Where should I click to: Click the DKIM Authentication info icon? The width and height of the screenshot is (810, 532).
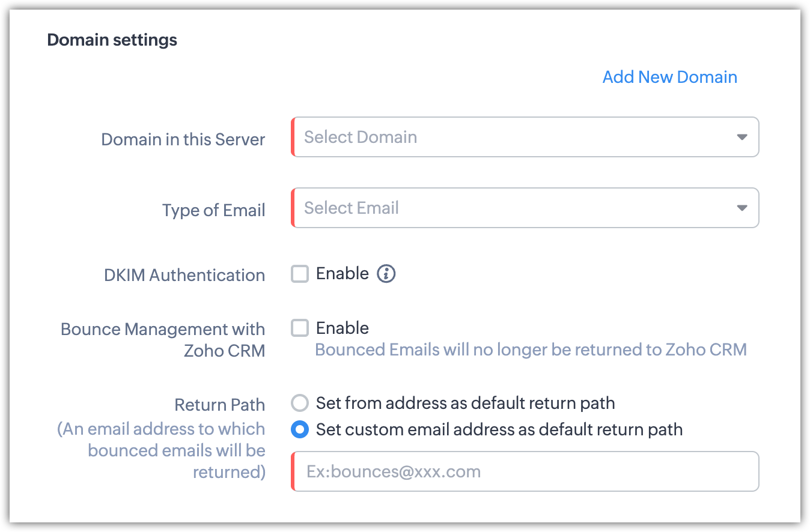[386, 274]
